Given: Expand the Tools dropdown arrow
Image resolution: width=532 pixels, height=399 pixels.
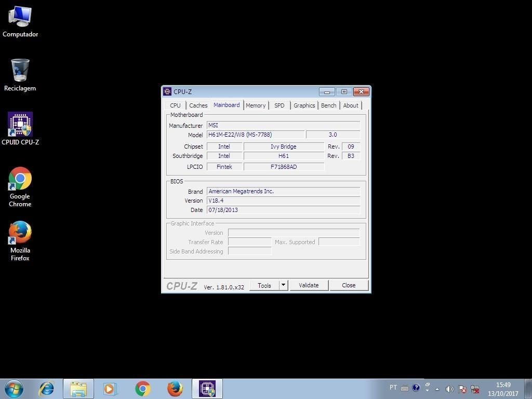Looking at the screenshot, I should (284, 285).
